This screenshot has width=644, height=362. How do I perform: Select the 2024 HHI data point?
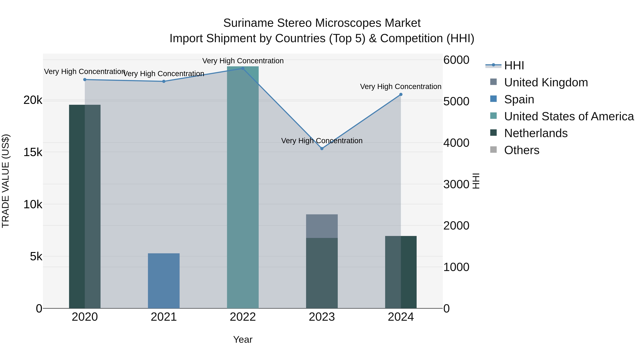pos(401,94)
